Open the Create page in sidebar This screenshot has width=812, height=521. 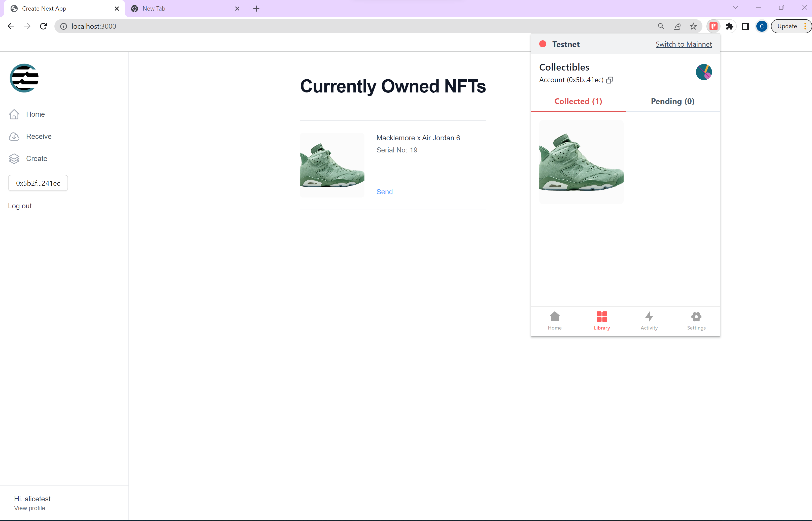click(x=37, y=159)
